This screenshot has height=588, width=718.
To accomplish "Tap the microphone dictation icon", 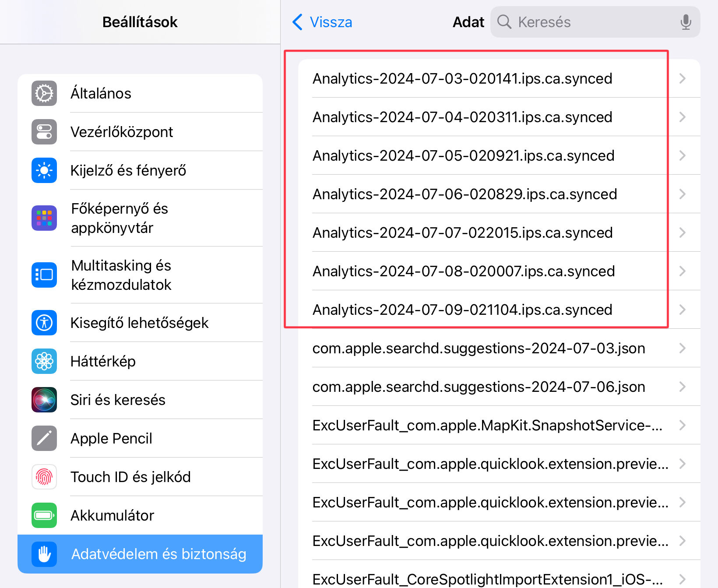I will pos(686,22).
